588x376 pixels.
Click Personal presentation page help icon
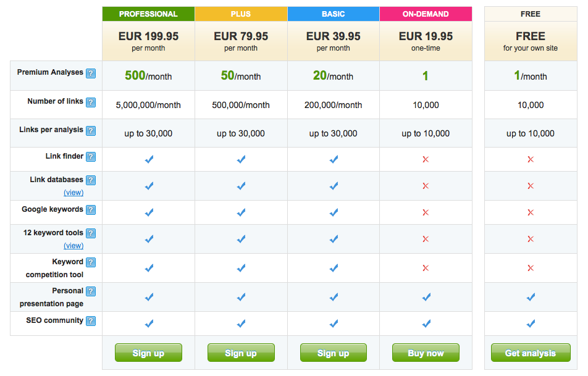[x=91, y=291]
